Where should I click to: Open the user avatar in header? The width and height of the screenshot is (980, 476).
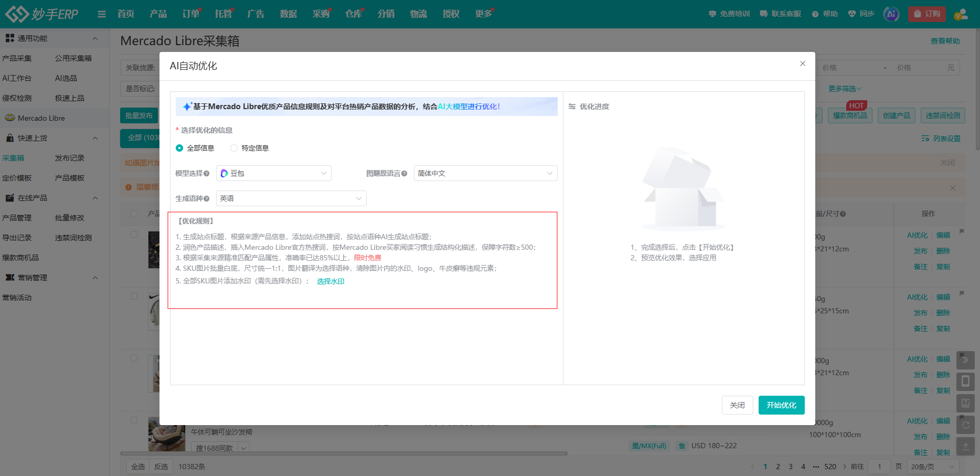click(x=961, y=14)
